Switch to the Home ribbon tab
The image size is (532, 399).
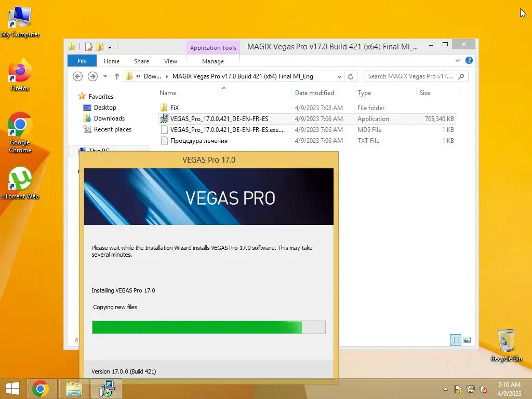click(x=112, y=61)
